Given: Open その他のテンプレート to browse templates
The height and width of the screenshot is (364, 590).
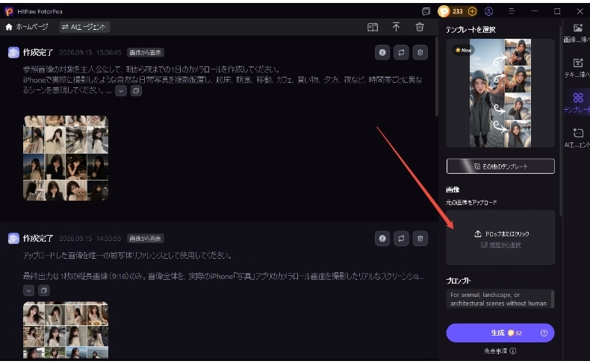Looking at the screenshot, I should (x=500, y=166).
